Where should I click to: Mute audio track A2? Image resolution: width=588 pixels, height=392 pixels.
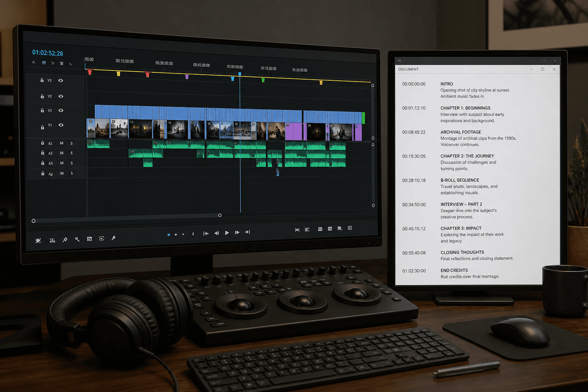coord(62,153)
